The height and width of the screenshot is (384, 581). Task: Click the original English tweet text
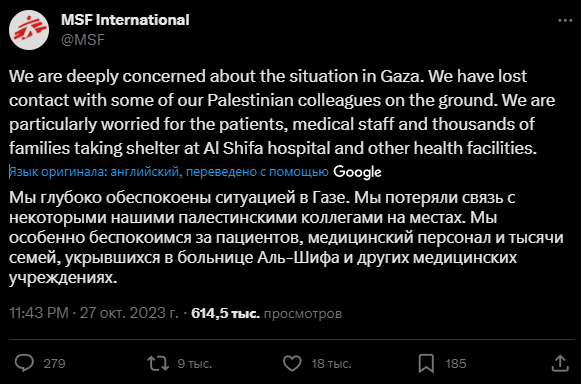tap(282, 112)
